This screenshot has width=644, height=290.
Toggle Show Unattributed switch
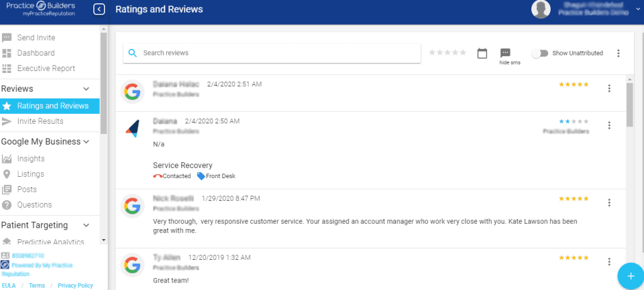[x=539, y=54]
